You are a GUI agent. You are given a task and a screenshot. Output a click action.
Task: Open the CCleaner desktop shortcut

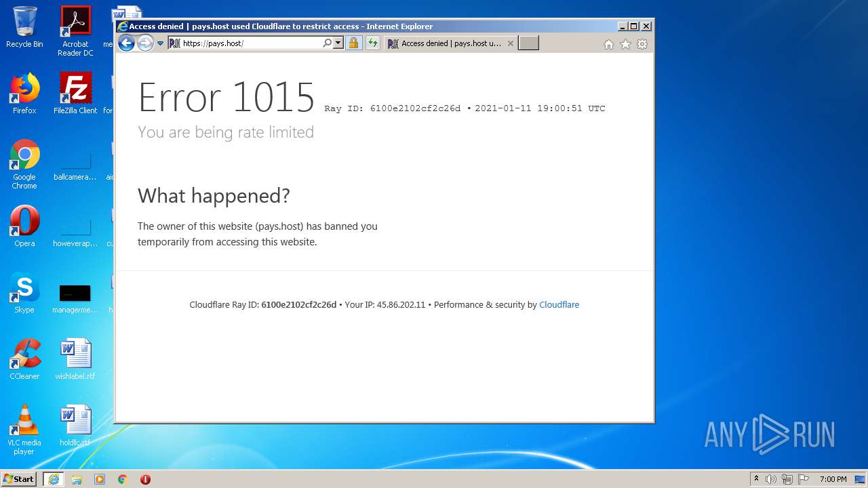click(24, 359)
